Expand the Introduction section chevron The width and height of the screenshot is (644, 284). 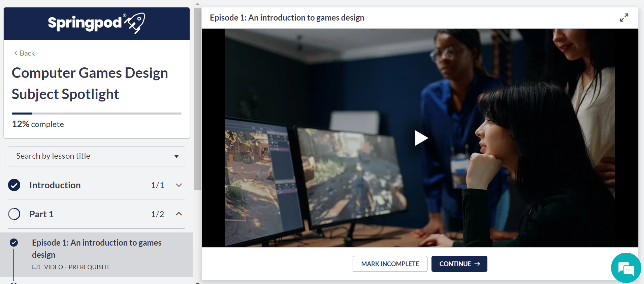179,185
